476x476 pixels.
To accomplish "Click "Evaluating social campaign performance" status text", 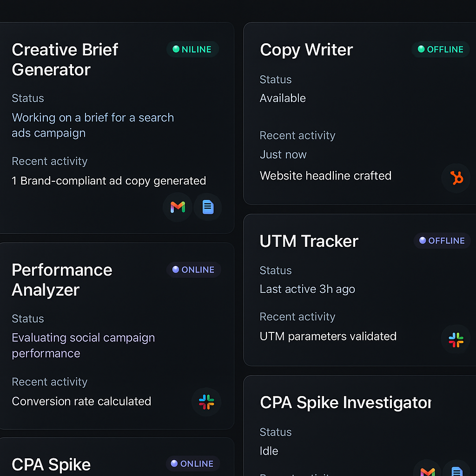I will pyautogui.click(x=83, y=345).
